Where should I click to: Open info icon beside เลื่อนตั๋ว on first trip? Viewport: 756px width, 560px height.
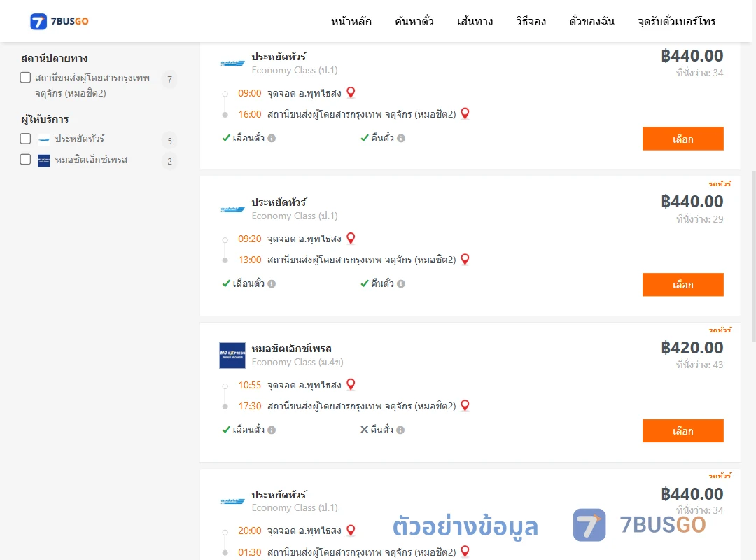pos(272,139)
